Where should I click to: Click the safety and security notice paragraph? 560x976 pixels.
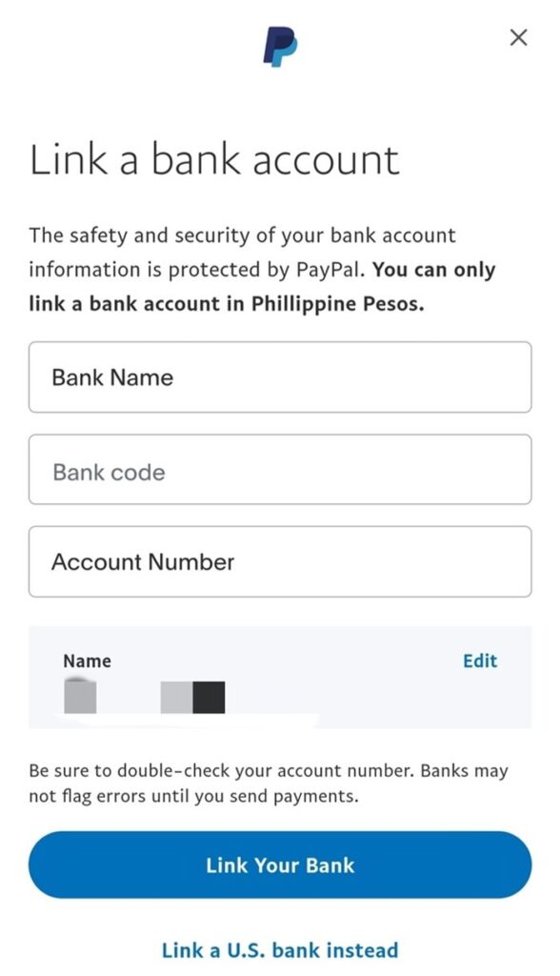(x=262, y=269)
